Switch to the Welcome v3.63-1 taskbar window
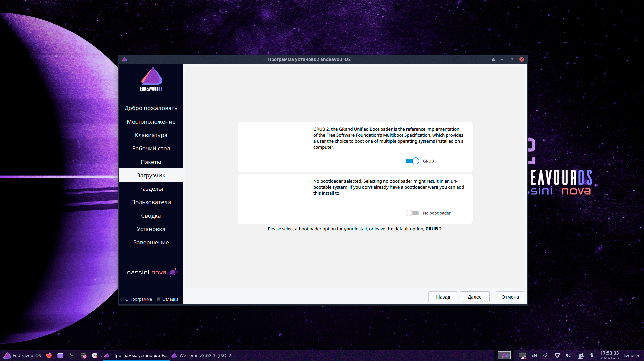 pyautogui.click(x=203, y=355)
